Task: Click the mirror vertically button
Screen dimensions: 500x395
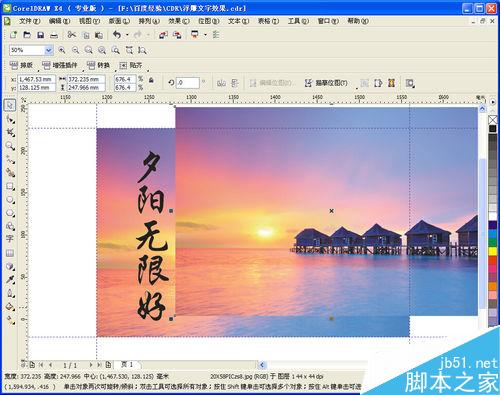Action: pos(235,83)
